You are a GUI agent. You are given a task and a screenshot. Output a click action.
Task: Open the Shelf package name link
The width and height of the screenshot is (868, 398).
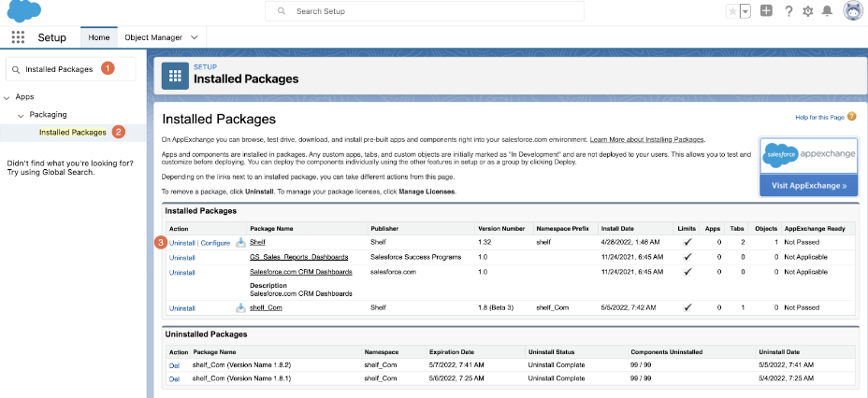(x=257, y=242)
